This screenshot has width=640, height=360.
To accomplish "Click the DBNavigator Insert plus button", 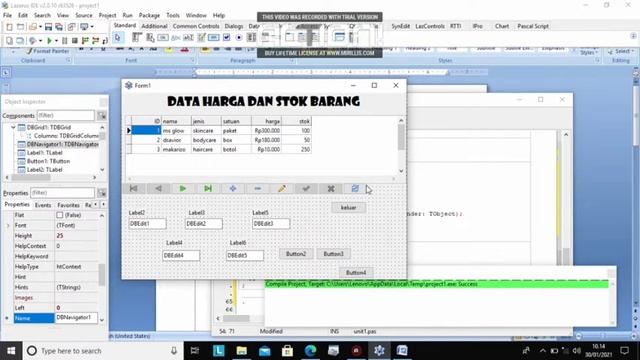I will click(x=233, y=188).
